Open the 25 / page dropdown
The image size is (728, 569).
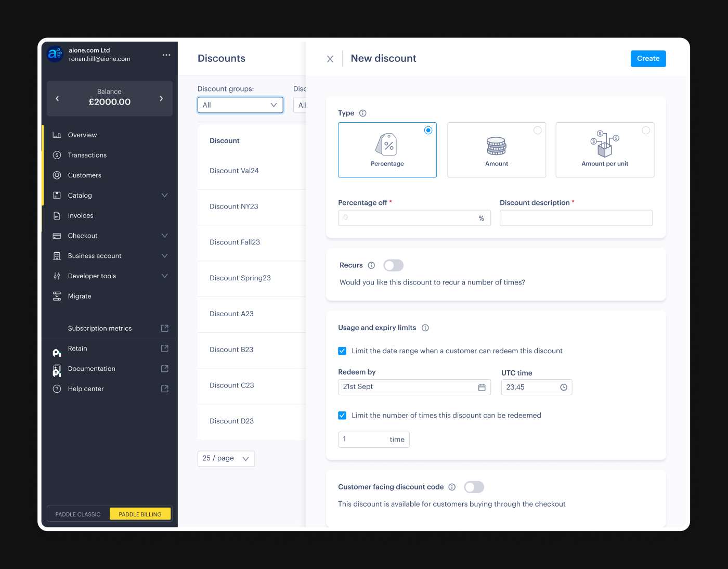[226, 459]
